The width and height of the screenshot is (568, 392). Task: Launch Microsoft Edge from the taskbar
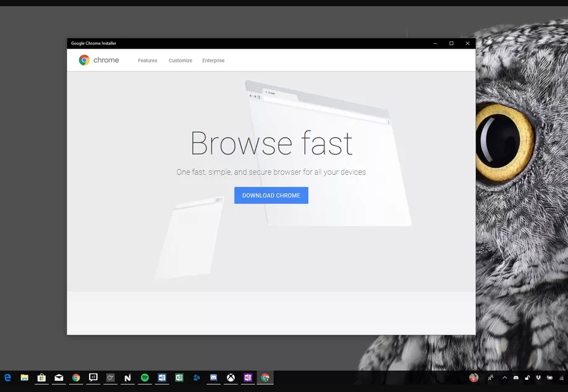[7, 378]
